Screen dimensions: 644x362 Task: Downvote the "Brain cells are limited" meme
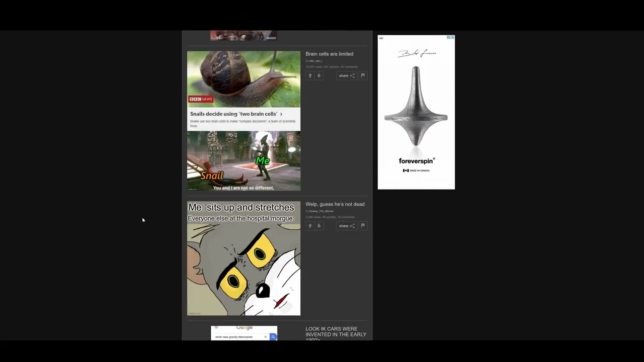click(x=319, y=75)
